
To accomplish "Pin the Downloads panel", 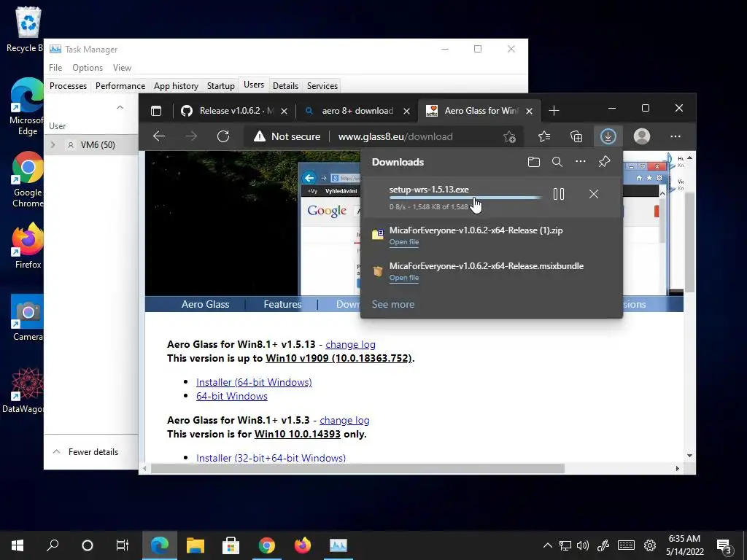I will (604, 161).
